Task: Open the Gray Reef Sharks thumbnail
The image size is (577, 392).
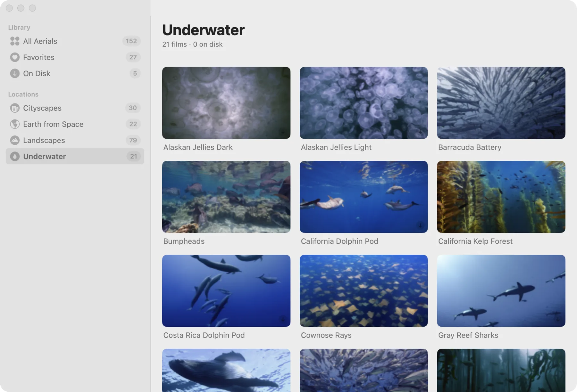Action: (x=501, y=291)
